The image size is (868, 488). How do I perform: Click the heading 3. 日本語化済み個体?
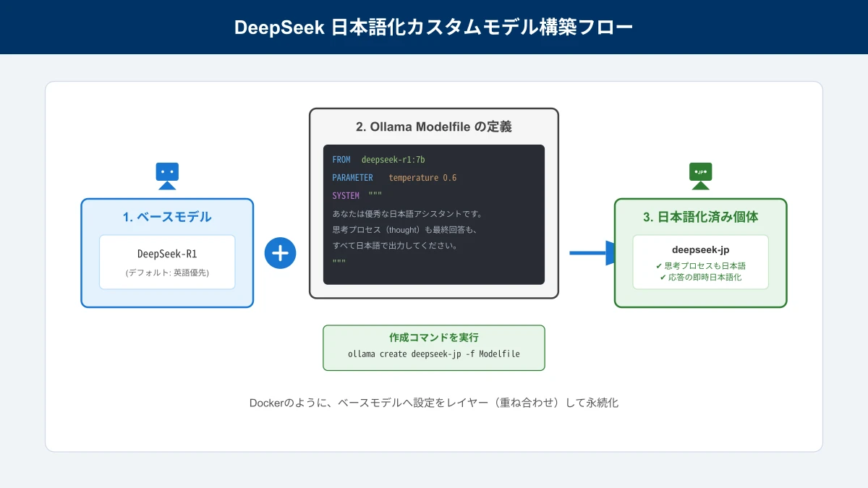700,216
